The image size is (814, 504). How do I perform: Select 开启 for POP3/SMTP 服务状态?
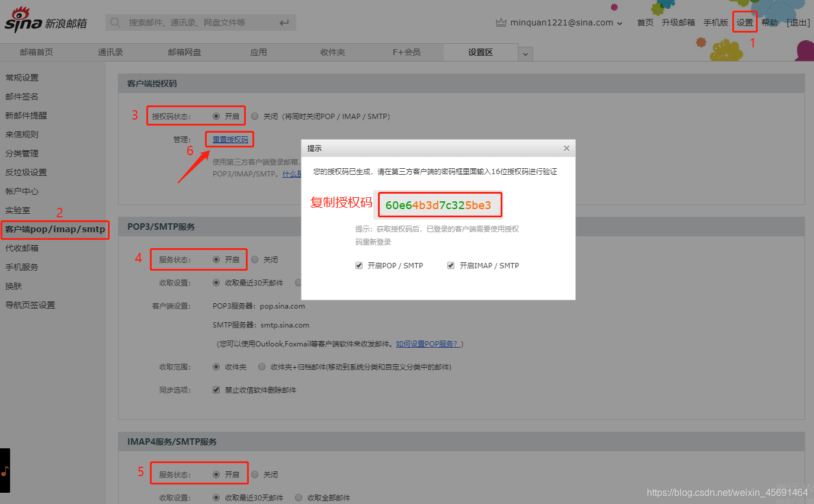pos(216,259)
